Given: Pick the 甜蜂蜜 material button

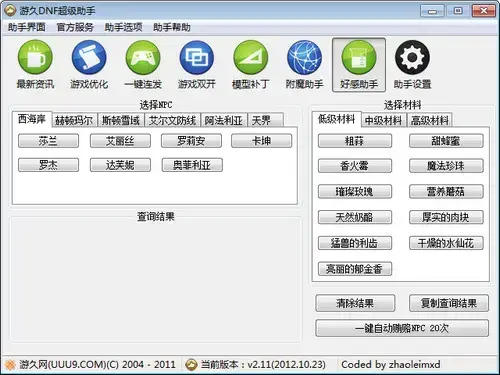Looking at the screenshot, I should click(446, 141).
